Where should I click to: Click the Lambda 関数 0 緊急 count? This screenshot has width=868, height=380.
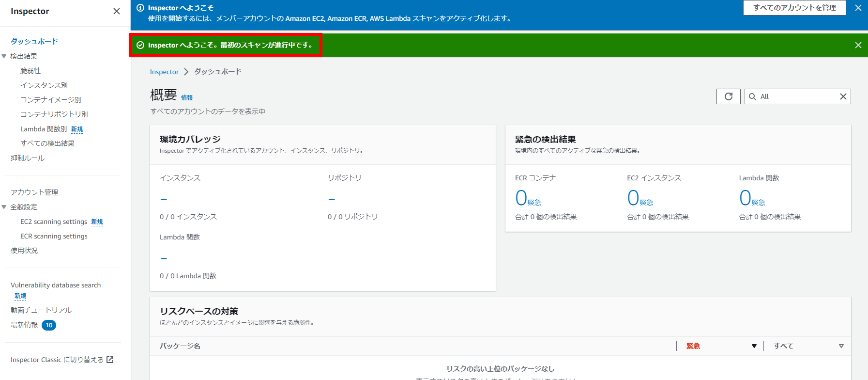click(x=752, y=198)
